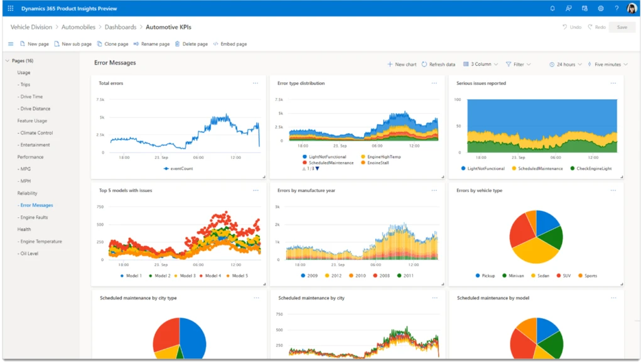Viewport: 643px width, 364px height.
Task: Open the Settings gear in the header
Action: click(x=601, y=8)
